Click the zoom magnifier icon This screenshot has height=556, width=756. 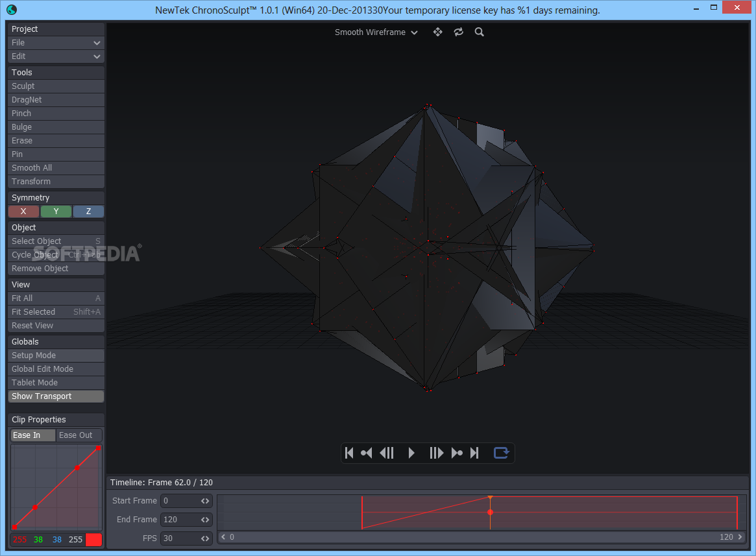point(480,32)
